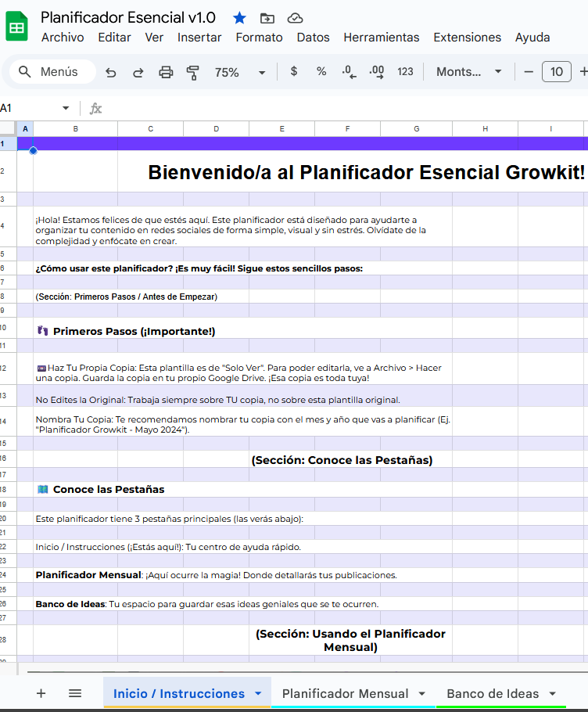Select column E header
The width and height of the screenshot is (588, 712).
pos(281,129)
